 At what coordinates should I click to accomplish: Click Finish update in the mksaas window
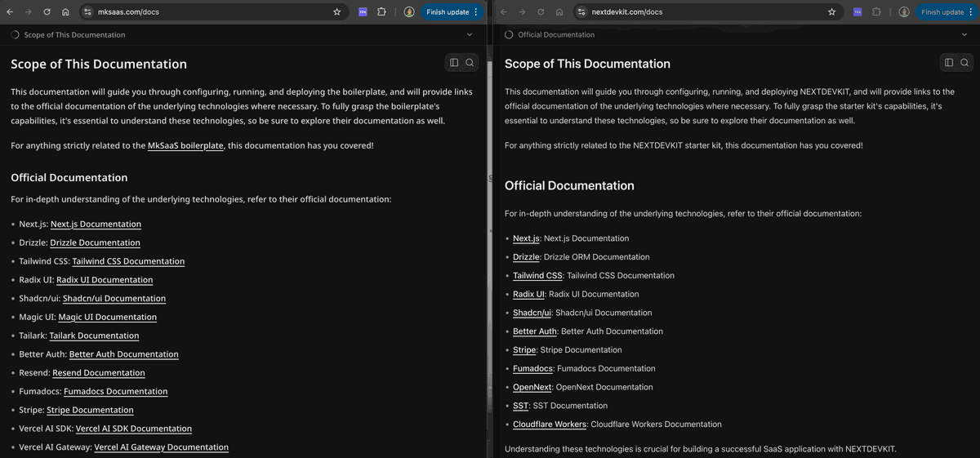[452, 12]
